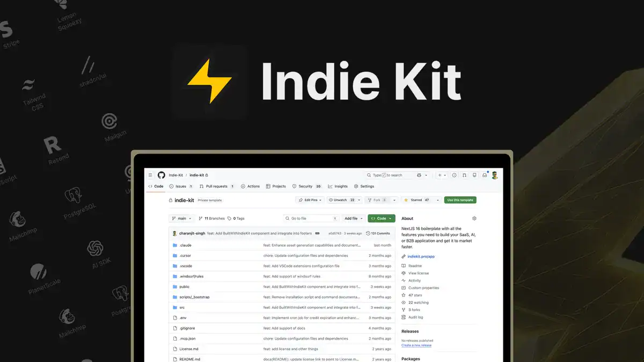Open the green Code dropdown
644x362 pixels.
(382, 218)
